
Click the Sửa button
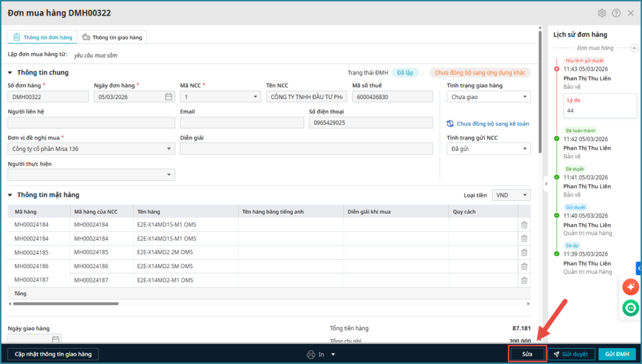point(527,354)
